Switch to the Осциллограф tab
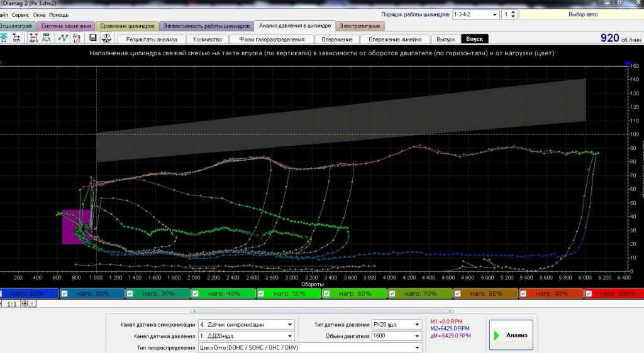The height and width of the screenshot is (353, 644). click(x=16, y=26)
